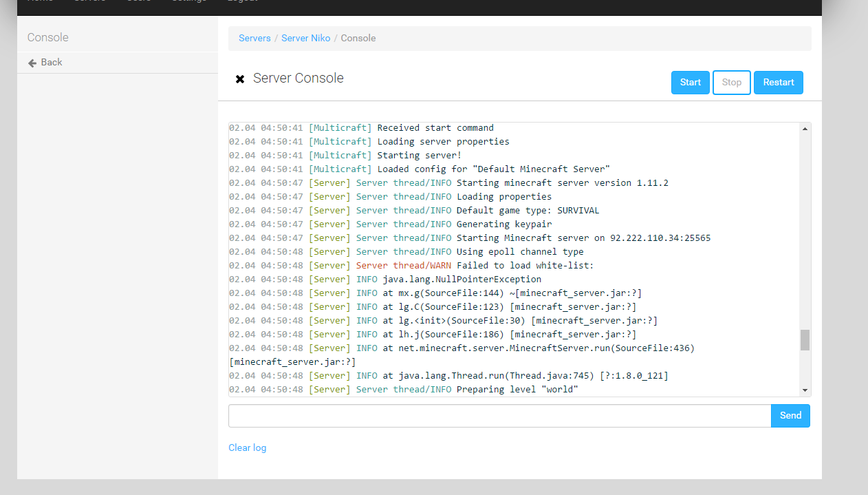Viewport: 868px width, 495px height.
Task: Click the Server Console heading text
Action: (x=298, y=78)
